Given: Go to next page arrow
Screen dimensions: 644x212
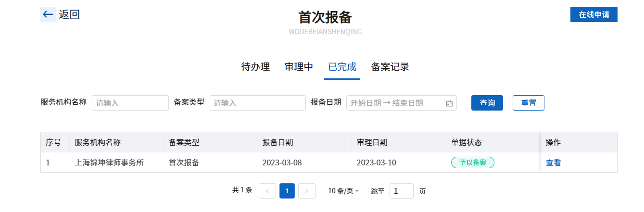Looking at the screenshot, I should coord(307,191).
